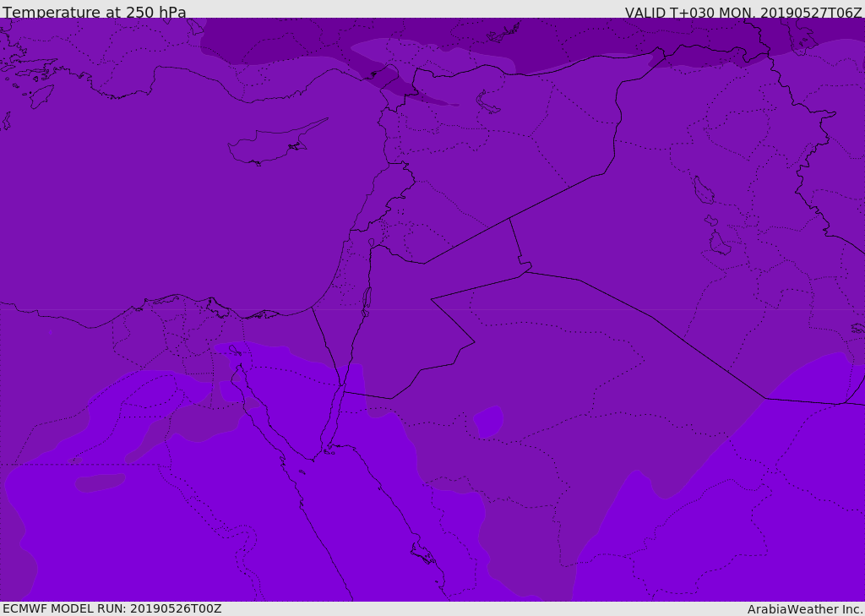Click the small bright violet patch in Saudi Arabia
The height and width of the screenshot is (616, 865).
(488, 422)
